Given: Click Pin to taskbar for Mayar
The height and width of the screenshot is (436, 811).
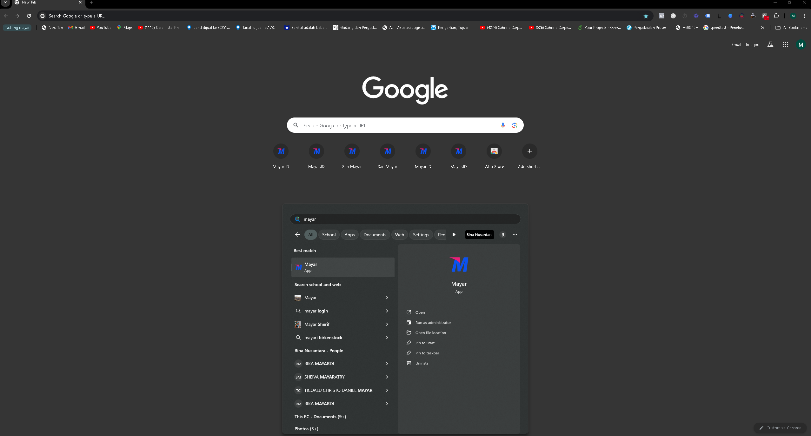Looking at the screenshot, I should [x=423, y=353].
